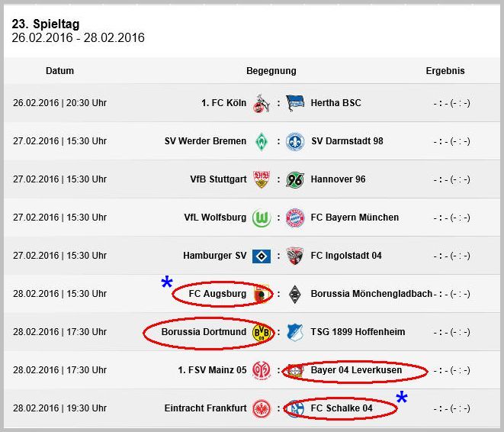Click the Ergebnis column header
This screenshot has width=504, height=432.
tap(445, 71)
